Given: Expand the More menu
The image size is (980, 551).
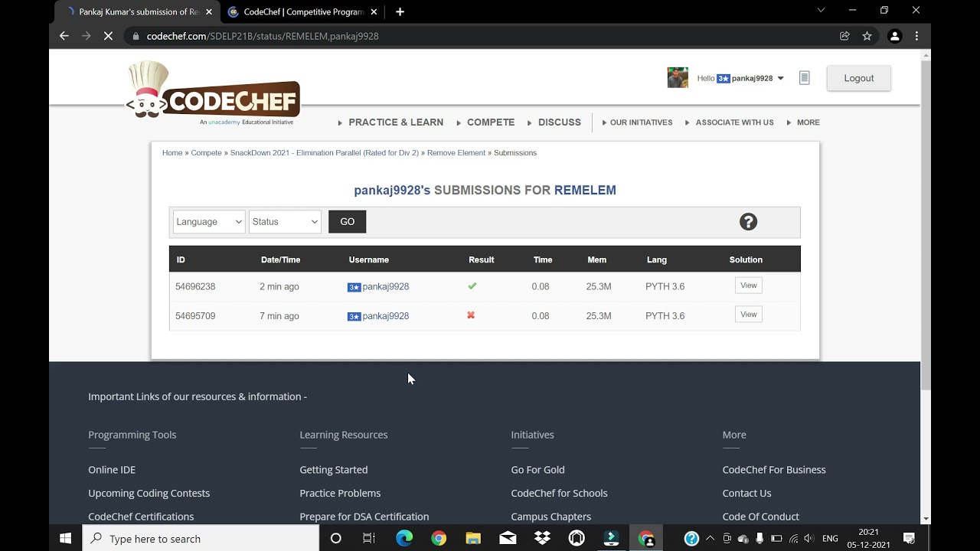Looking at the screenshot, I should (808, 122).
